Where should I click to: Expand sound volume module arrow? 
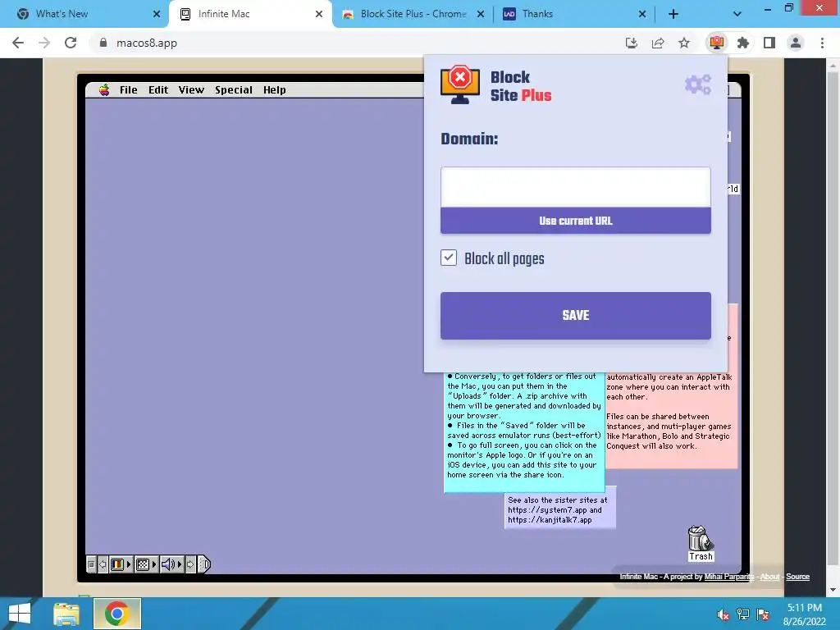click(x=180, y=564)
